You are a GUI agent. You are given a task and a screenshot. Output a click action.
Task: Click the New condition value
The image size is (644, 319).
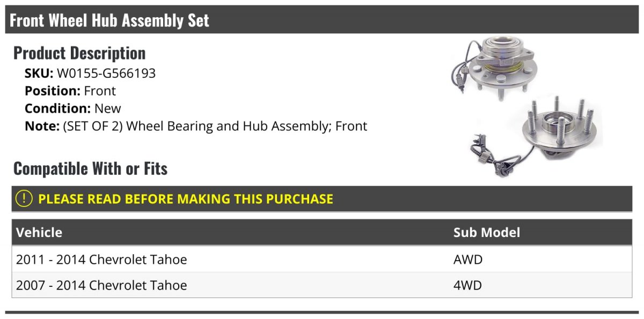click(108, 109)
